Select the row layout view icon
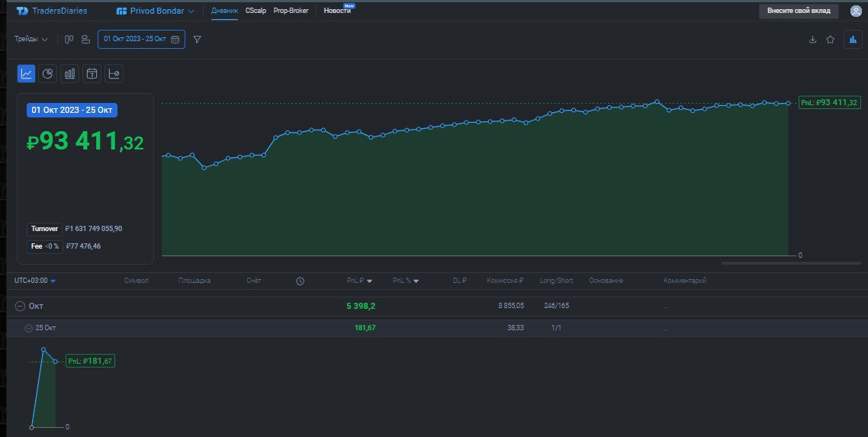This screenshot has width=868, height=437. [x=85, y=39]
